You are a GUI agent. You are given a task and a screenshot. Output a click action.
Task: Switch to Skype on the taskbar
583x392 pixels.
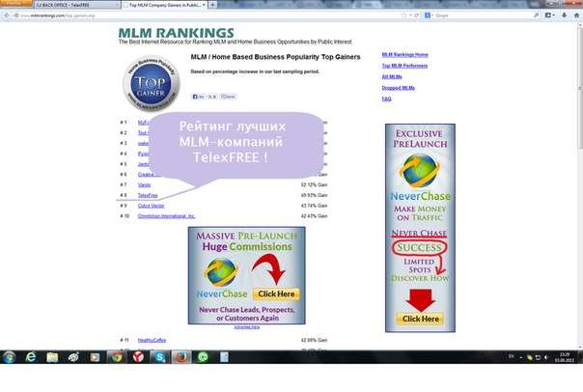[159, 357]
